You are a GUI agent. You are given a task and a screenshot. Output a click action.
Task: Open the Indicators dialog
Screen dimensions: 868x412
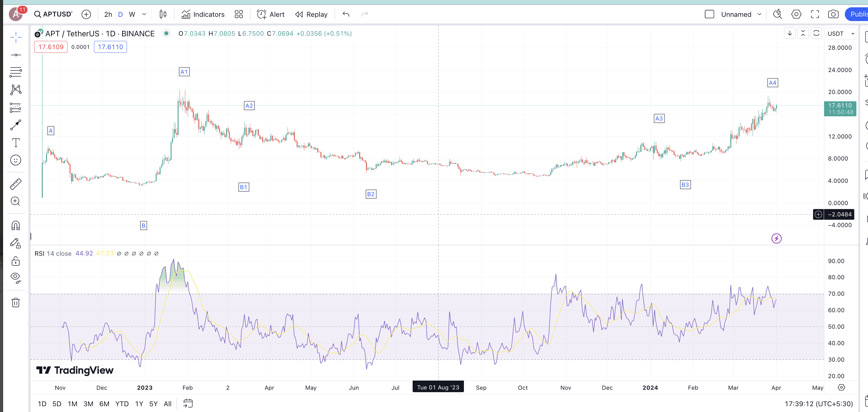tap(203, 14)
